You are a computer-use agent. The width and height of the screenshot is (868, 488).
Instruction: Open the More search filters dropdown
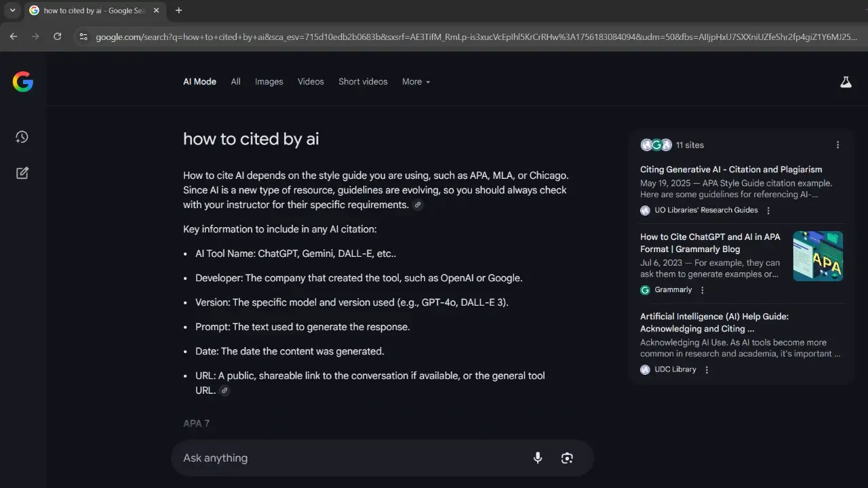point(416,81)
